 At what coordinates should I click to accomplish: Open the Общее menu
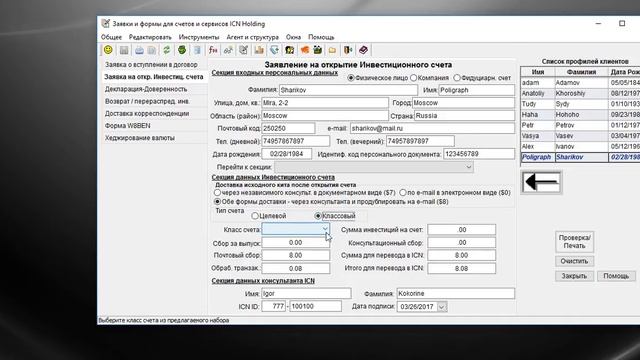point(111,37)
